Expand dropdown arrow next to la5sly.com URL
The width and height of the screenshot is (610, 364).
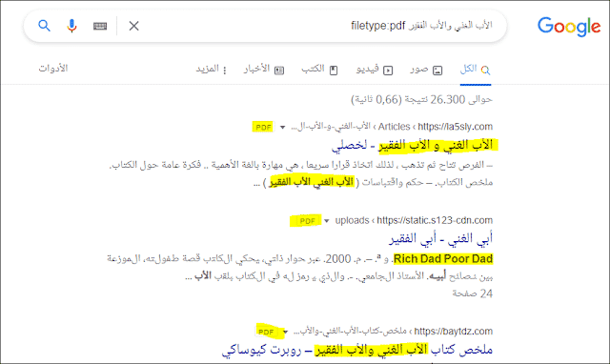(x=283, y=127)
